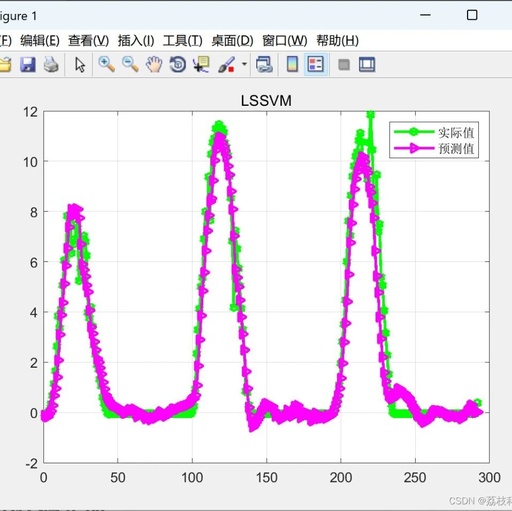512x511 pixels.
Task: Open the 查看(V) menu
Action: pyautogui.click(x=88, y=41)
